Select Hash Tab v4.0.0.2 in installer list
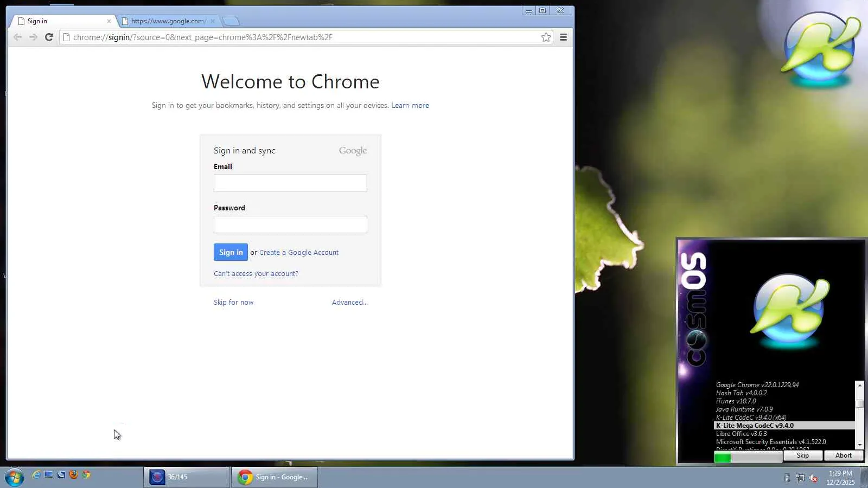This screenshot has width=868, height=488. pyautogui.click(x=742, y=393)
